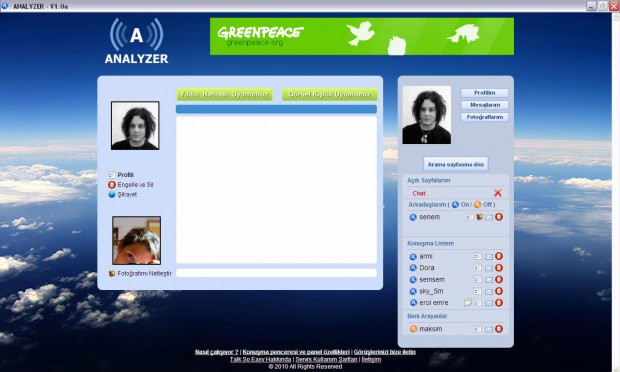
Task: Click your own profile photo in the right panel
Action: [427, 115]
